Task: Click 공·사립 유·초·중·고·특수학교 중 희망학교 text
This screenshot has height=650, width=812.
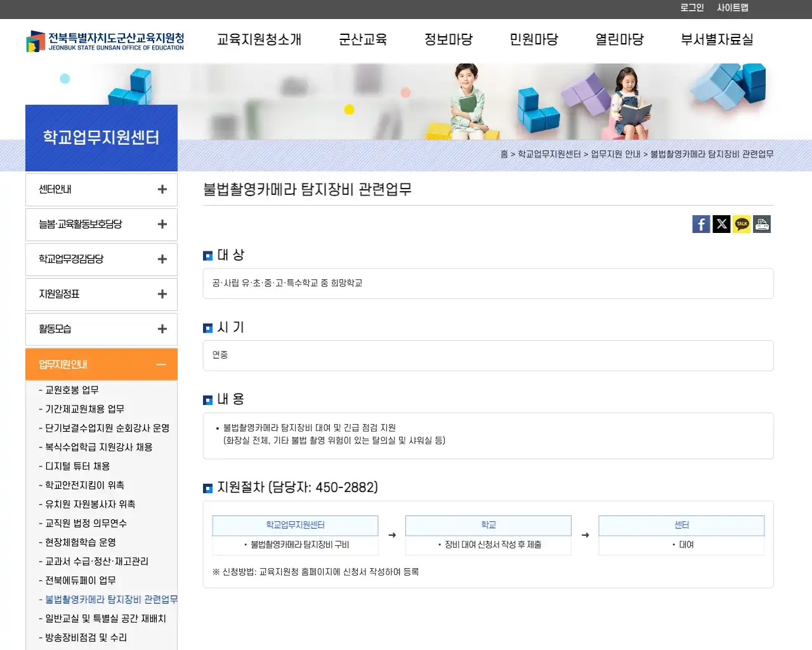Action: (x=287, y=283)
